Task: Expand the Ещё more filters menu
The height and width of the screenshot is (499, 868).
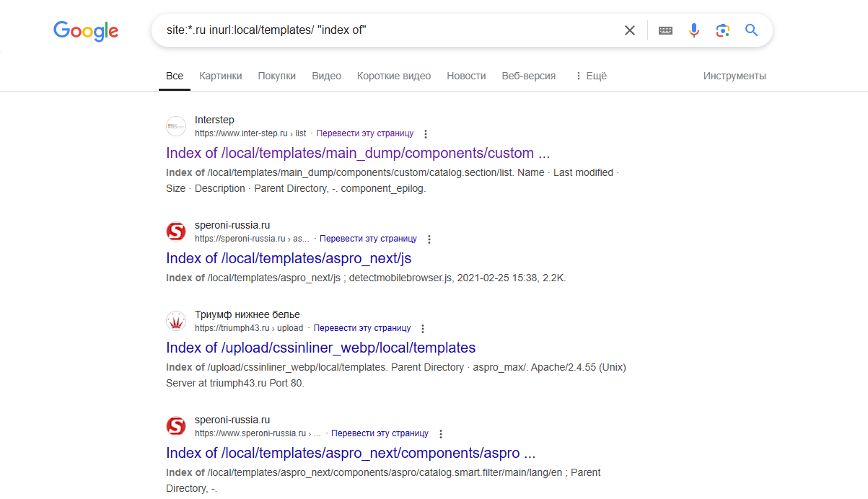Action: [x=591, y=76]
